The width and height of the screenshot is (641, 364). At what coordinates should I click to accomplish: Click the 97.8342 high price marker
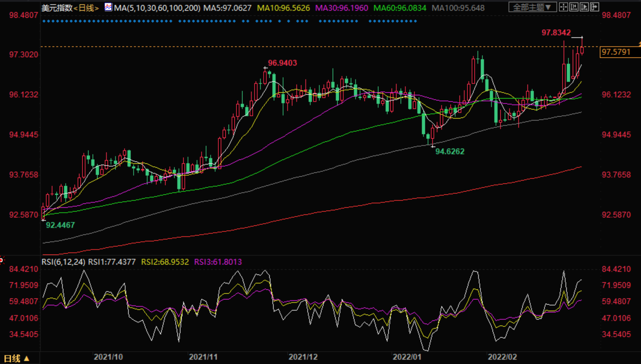(x=556, y=33)
